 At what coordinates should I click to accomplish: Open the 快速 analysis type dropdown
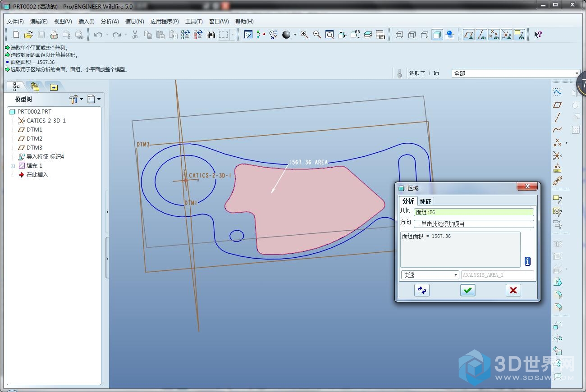[x=430, y=275]
